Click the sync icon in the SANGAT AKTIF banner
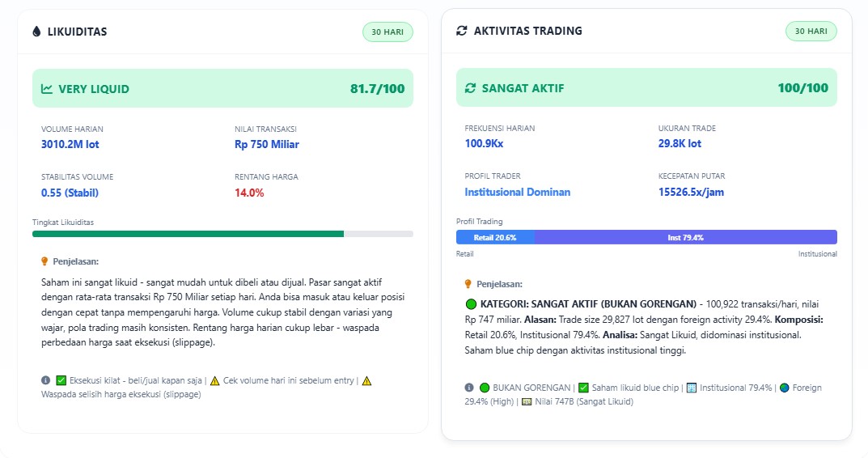This screenshot has height=458, width=868. [x=471, y=88]
